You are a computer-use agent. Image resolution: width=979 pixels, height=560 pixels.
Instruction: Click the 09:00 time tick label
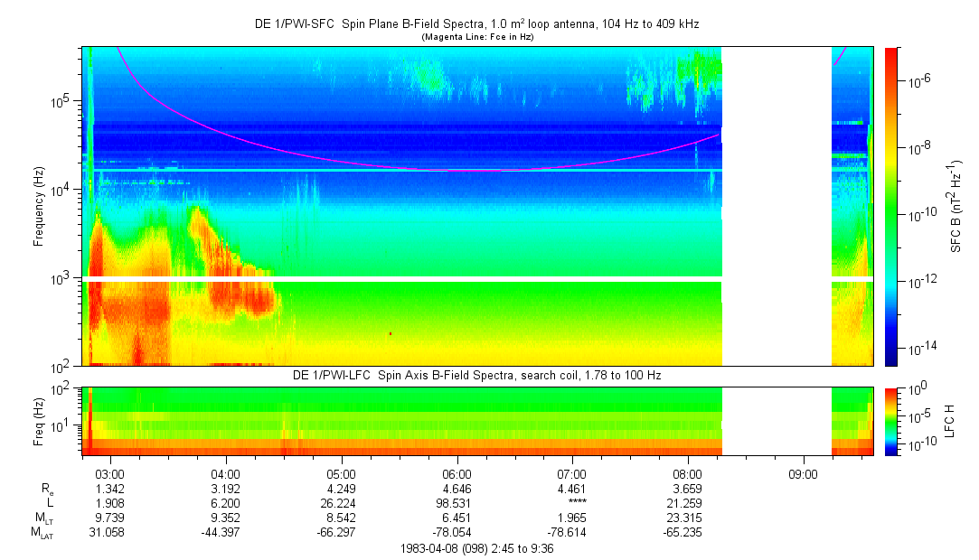click(x=803, y=474)
